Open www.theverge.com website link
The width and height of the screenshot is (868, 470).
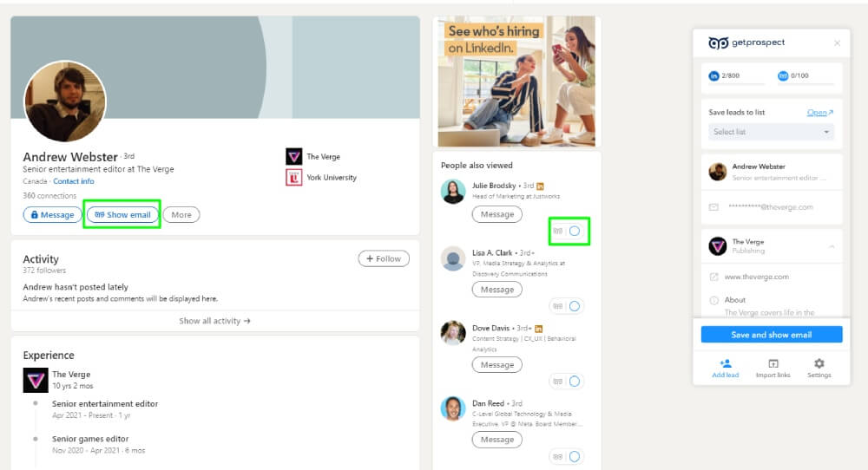tap(757, 277)
